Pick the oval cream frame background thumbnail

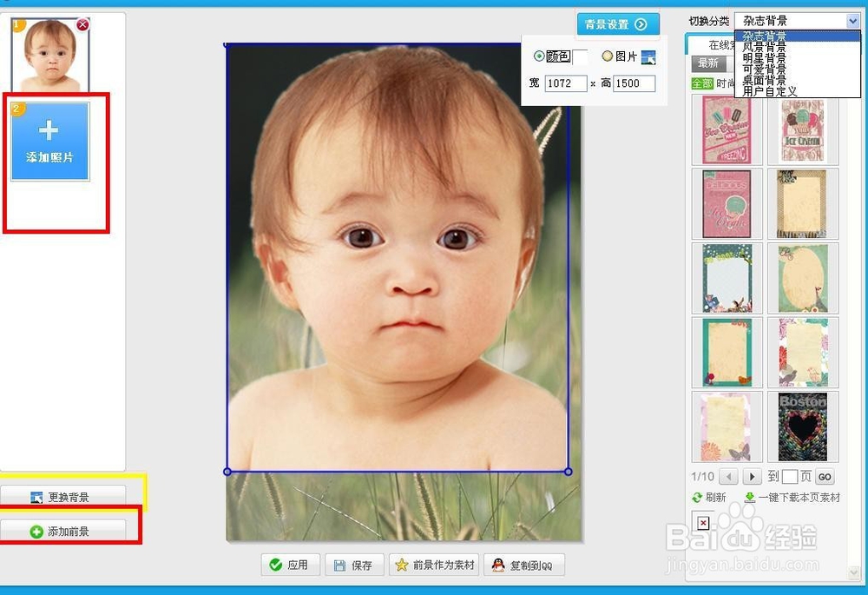pyautogui.click(x=803, y=278)
